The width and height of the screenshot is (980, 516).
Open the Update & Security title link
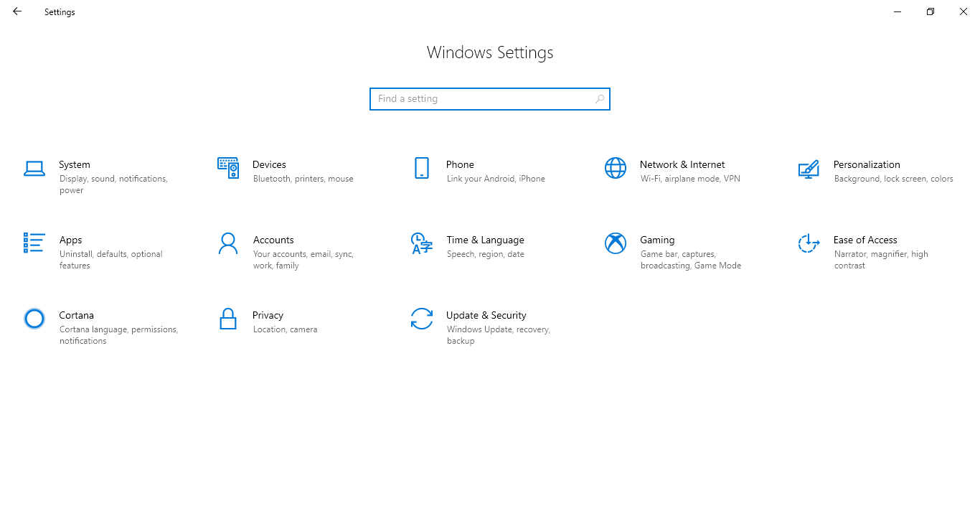coord(486,315)
